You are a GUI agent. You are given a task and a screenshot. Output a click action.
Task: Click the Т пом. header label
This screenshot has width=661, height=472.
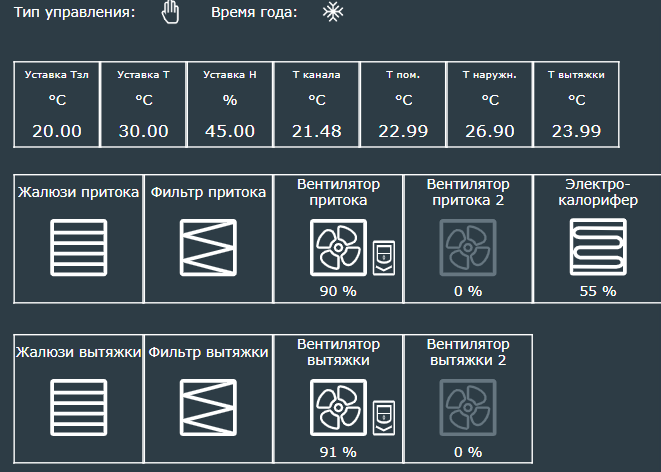pyautogui.click(x=403, y=75)
